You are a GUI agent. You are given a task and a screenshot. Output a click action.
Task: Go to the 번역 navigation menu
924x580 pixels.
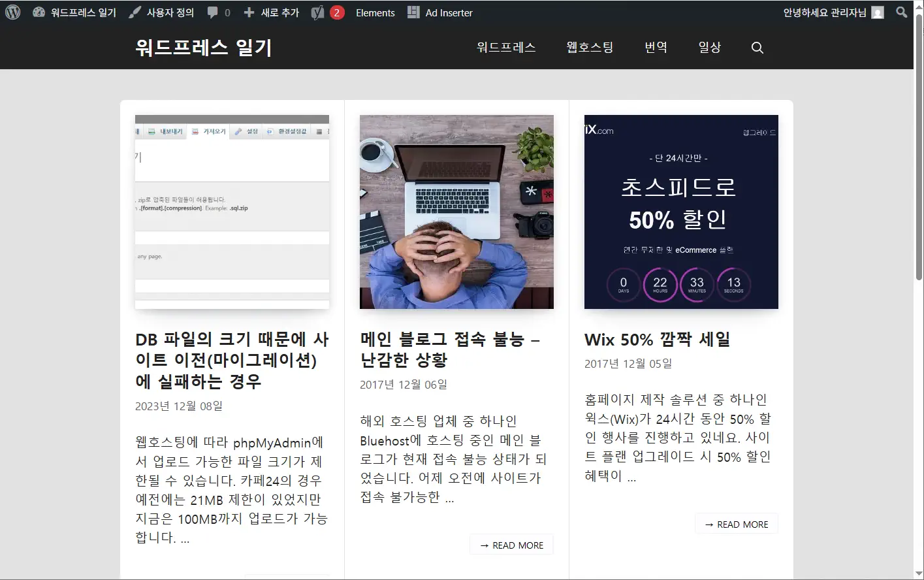pyautogui.click(x=656, y=47)
